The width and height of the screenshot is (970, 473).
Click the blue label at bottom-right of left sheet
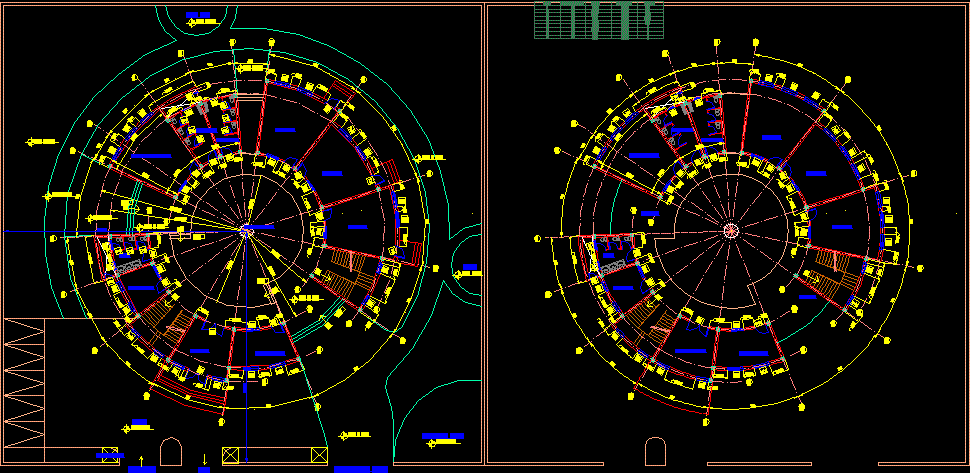coord(442,436)
